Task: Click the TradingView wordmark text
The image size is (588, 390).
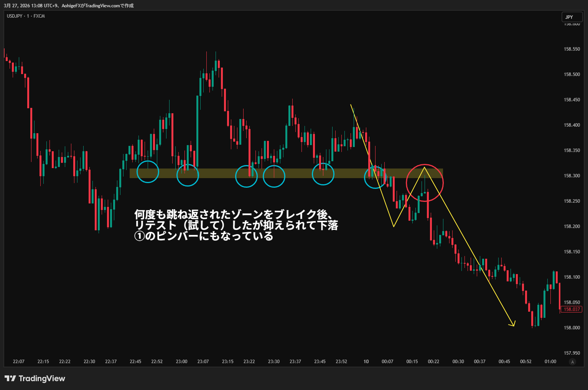Action: pyautogui.click(x=42, y=378)
